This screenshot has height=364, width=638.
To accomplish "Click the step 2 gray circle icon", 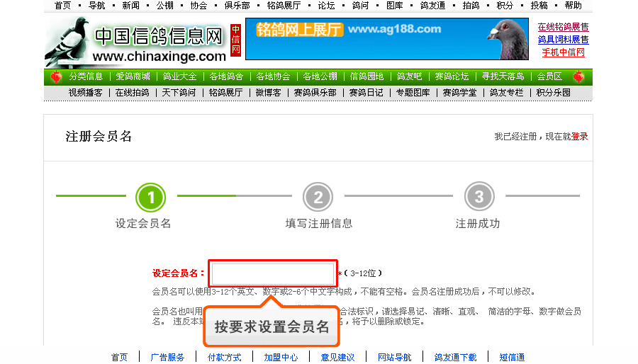I will pos(318,197).
